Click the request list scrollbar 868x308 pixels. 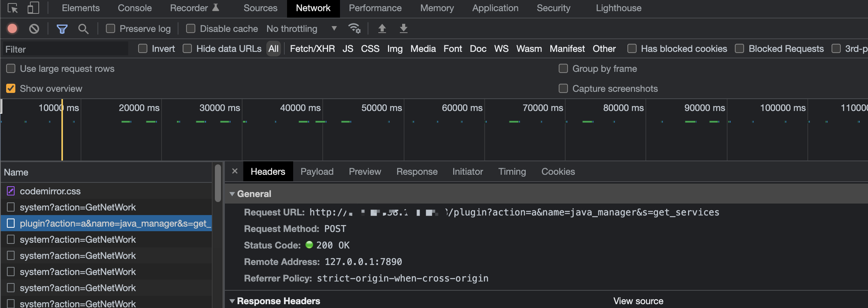coord(218,183)
